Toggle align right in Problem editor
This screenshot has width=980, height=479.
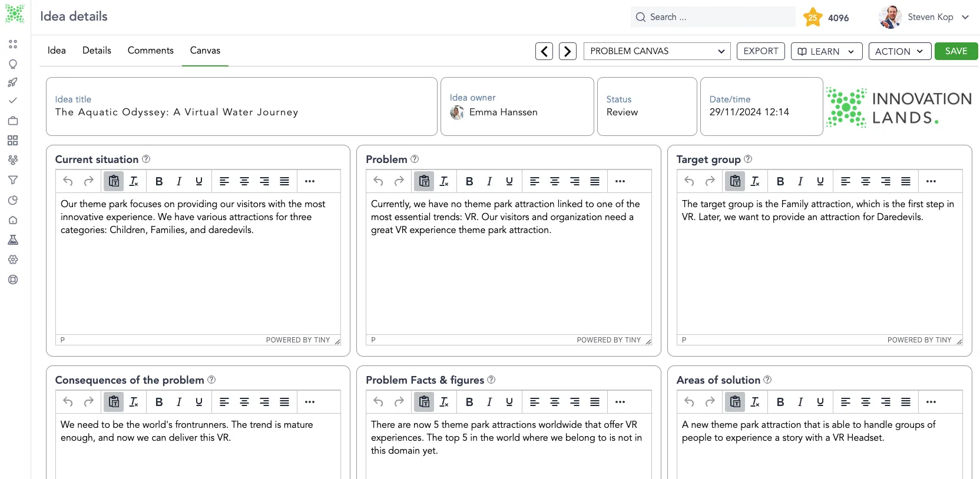(x=575, y=181)
